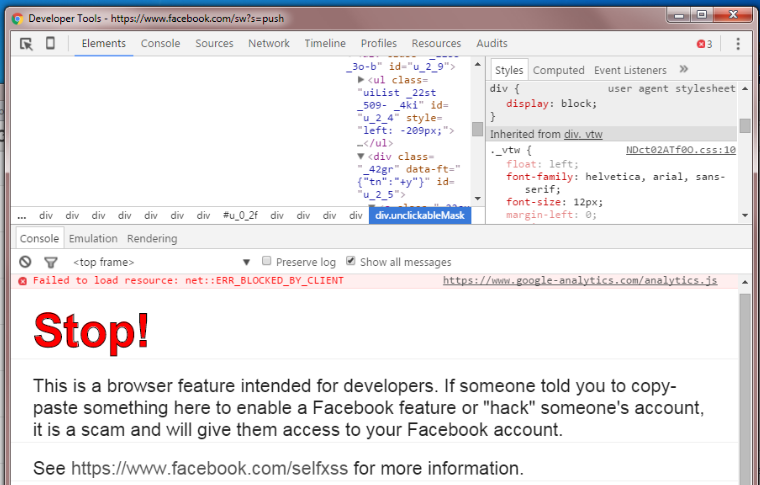
Task: Click the error icon beside failed resource
Action: click(x=22, y=281)
